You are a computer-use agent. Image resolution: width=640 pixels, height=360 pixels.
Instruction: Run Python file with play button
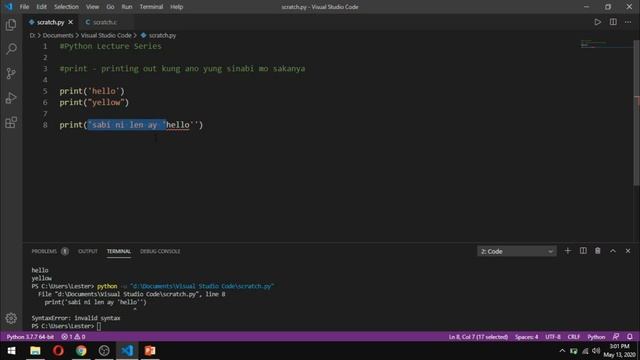[x=597, y=22]
